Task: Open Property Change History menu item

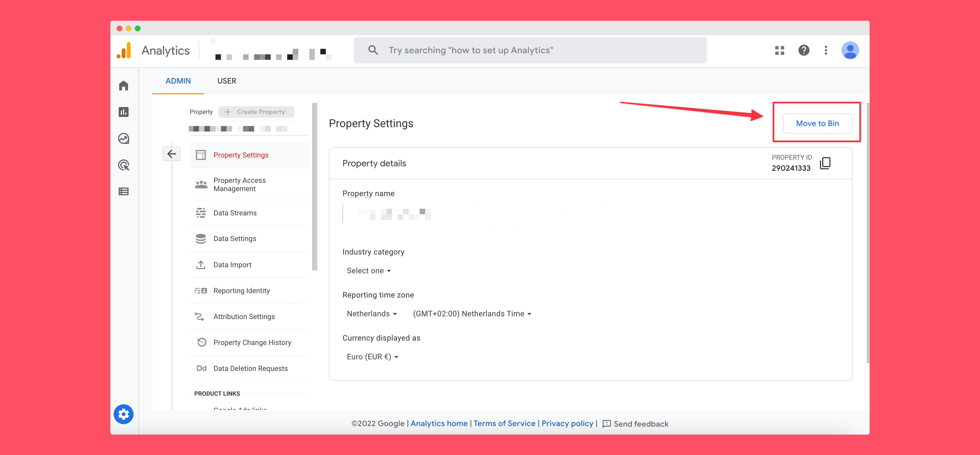Action: tap(250, 342)
